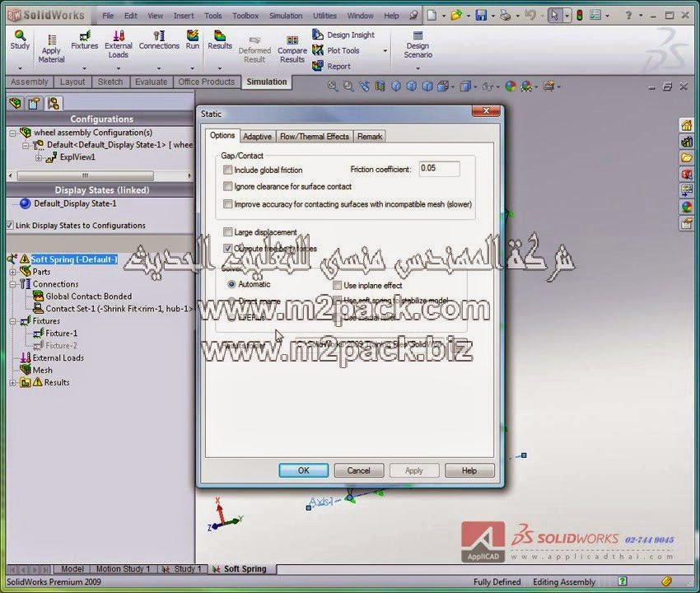Click OK in Static dialog
The height and width of the screenshot is (593, 700).
[x=304, y=470]
